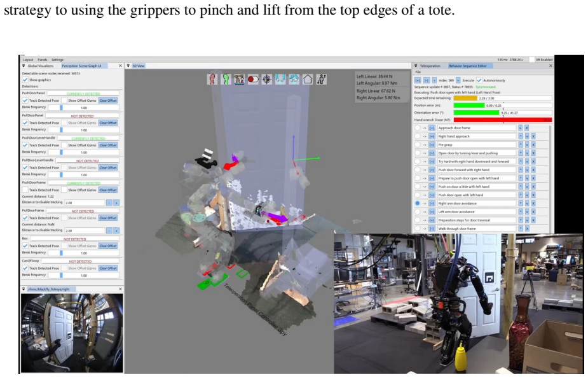Adjust CanOfSoup Break frequency slider
This screenshot has width=588, height=378.
83,275
